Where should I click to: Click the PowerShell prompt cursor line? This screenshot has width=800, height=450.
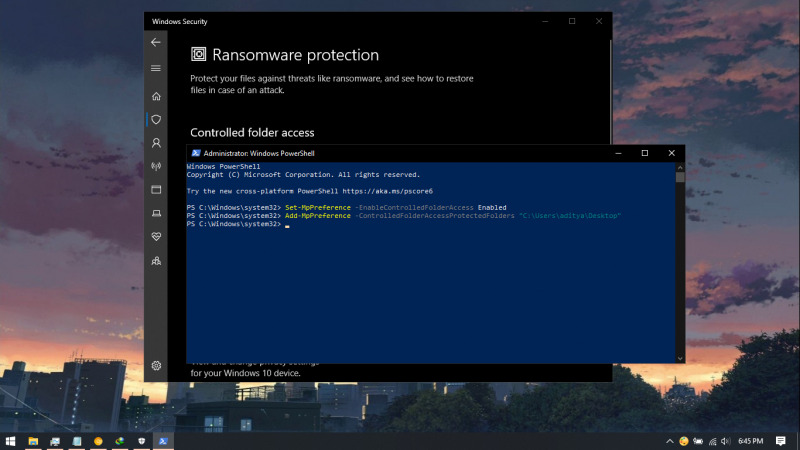[238, 224]
